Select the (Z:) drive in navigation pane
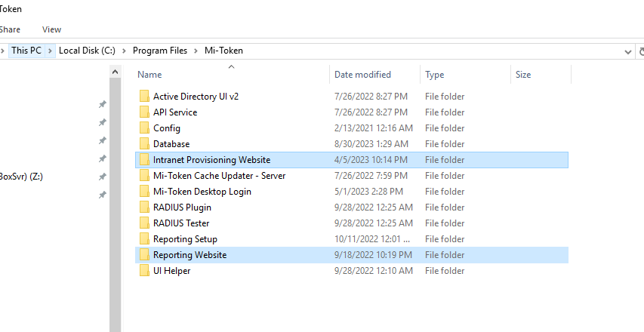The image size is (644, 332). (x=21, y=177)
